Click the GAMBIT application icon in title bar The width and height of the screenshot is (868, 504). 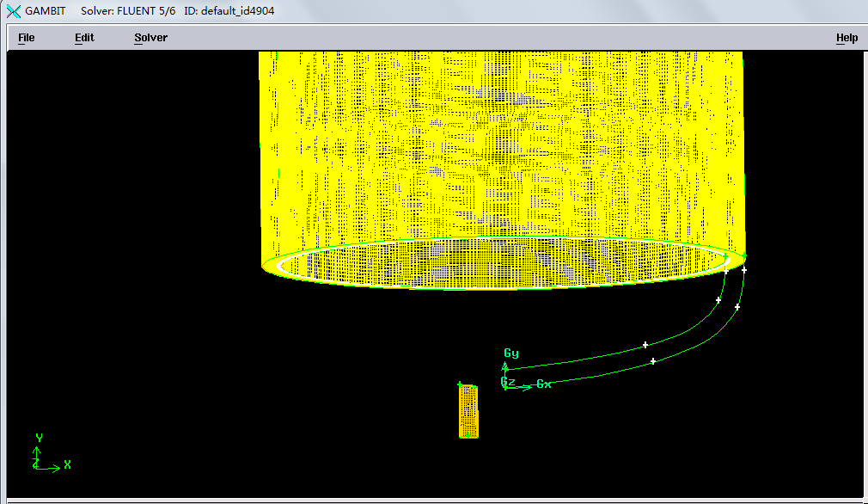pyautogui.click(x=13, y=11)
